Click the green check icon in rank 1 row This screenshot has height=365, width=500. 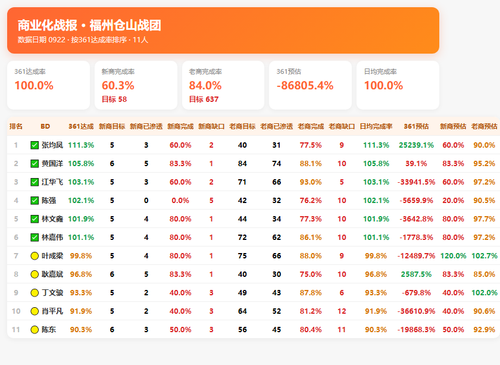tap(35, 145)
